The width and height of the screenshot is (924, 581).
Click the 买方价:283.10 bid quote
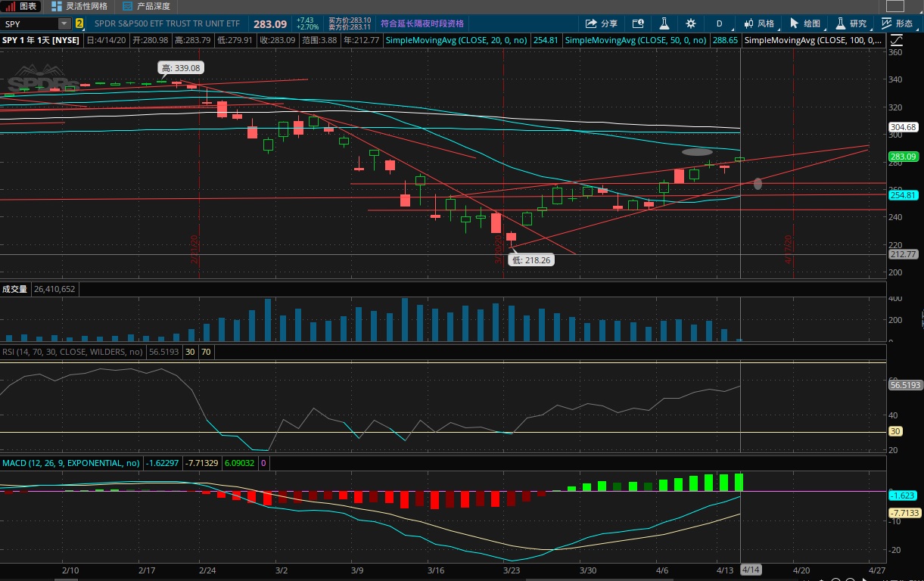click(x=349, y=20)
